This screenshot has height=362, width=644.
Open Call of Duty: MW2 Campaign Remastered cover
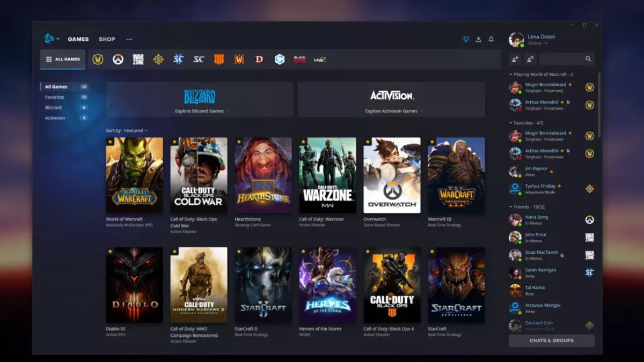tap(199, 285)
